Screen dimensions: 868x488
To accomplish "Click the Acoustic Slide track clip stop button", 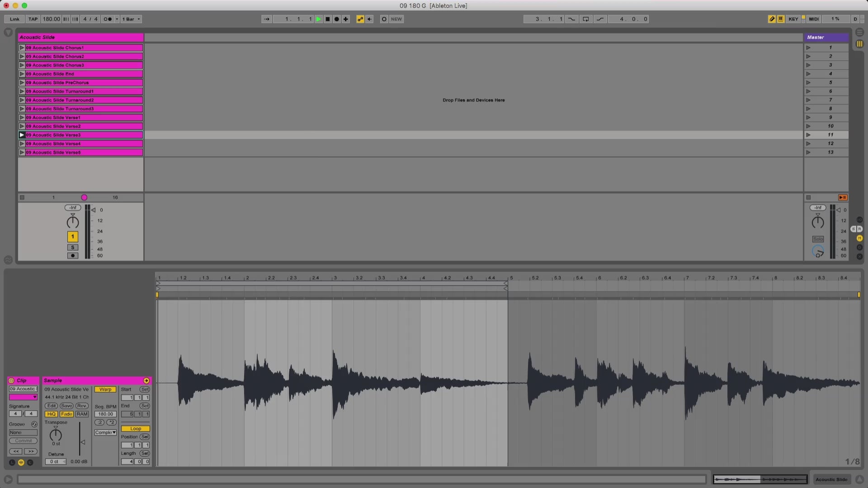I will pyautogui.click(x=22, y=197).
